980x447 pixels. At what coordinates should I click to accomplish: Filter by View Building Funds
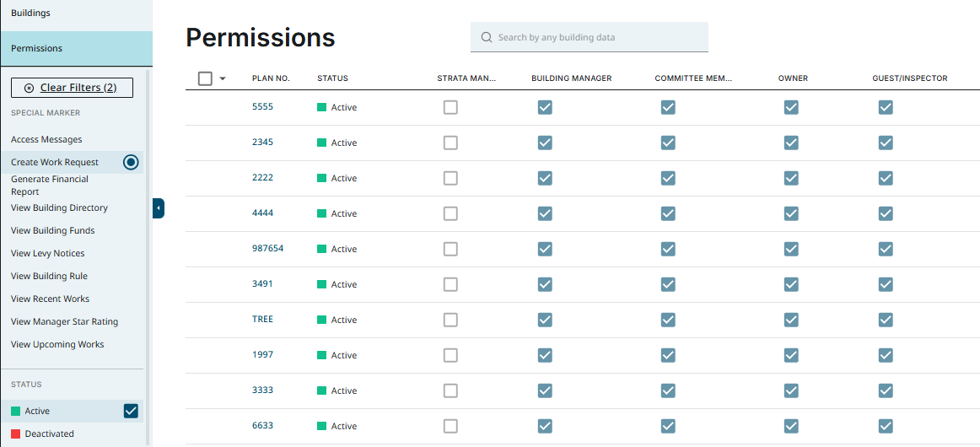coord(52,230)
